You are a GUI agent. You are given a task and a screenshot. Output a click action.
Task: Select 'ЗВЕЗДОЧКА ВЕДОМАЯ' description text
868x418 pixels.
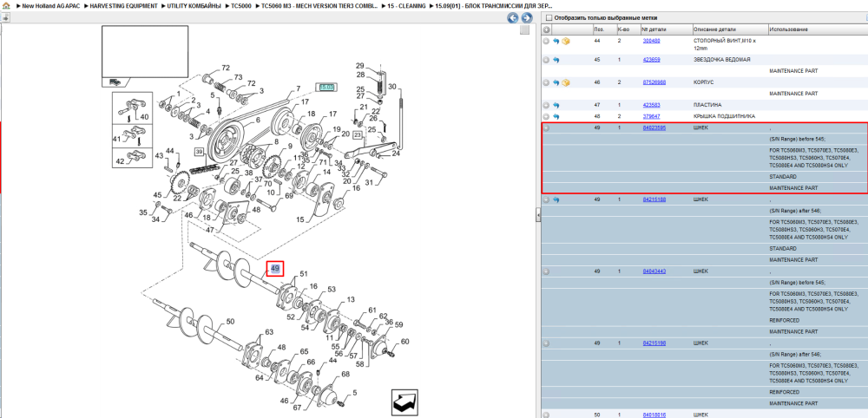click(x=722, y=60)
